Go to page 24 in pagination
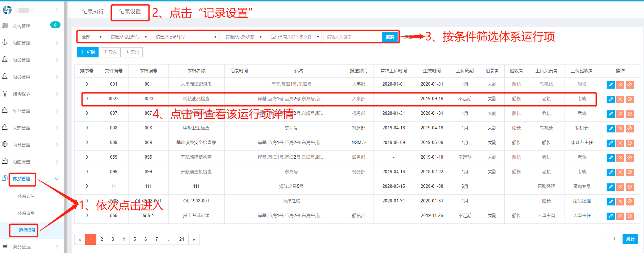The image size is (644, 253). pos(181,239)
